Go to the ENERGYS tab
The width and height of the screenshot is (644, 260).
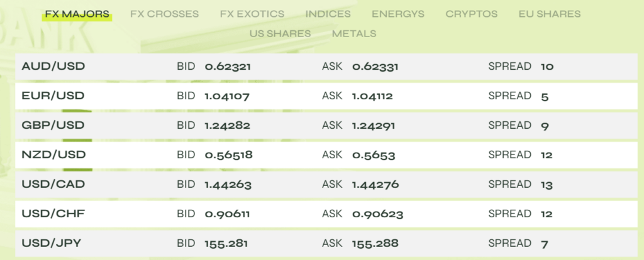pos(397,14)
